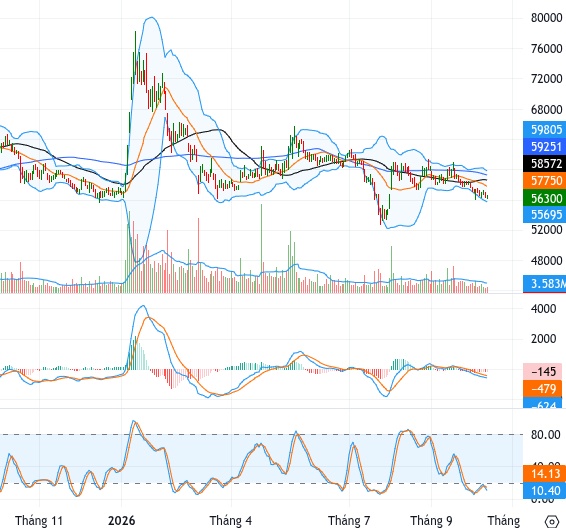Select the orange -479 MACD signal label
The height and width of the screenshot is (528, 566).
[544, 389]
